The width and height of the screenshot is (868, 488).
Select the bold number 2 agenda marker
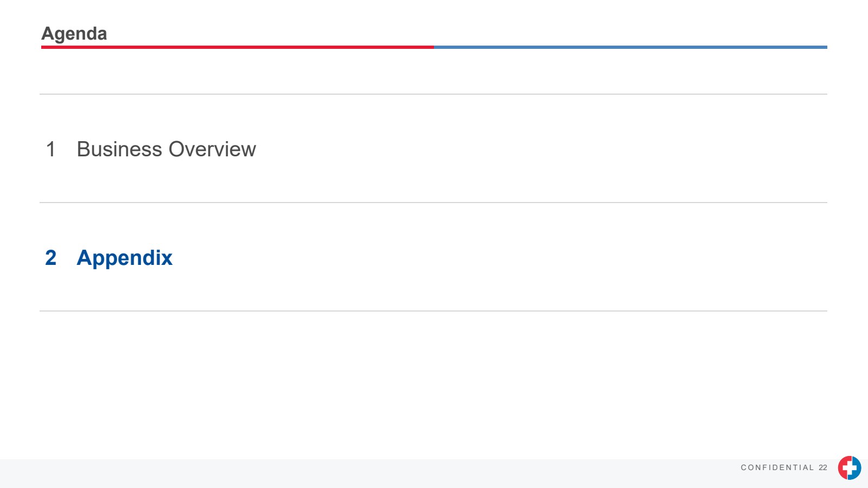pyautogui.click(x=50, y=258)
